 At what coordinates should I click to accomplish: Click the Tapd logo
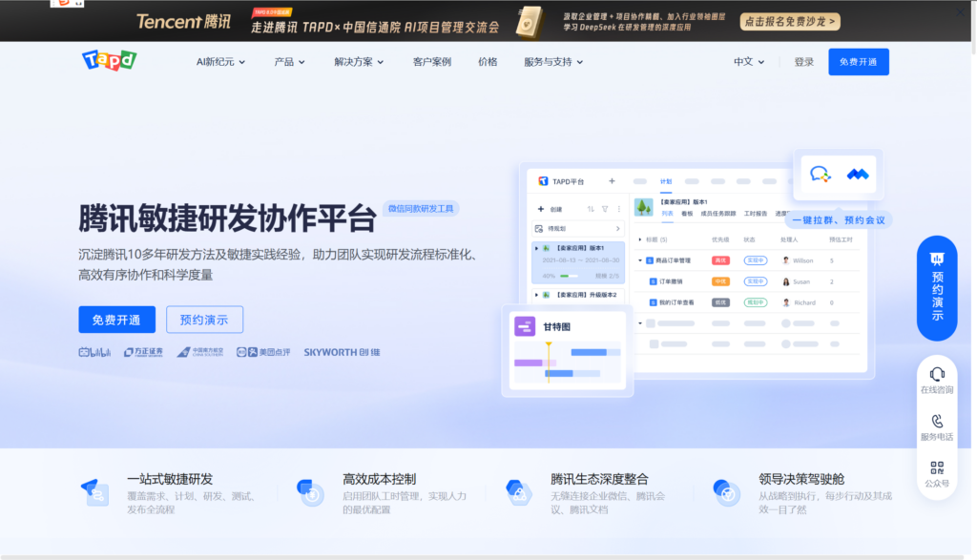point(109,60)
